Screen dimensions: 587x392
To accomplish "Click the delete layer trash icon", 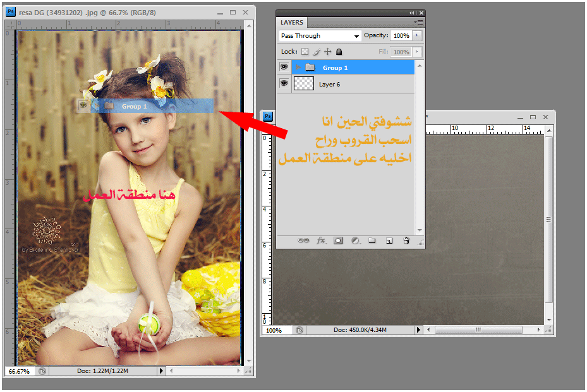I will coord(406,241).
